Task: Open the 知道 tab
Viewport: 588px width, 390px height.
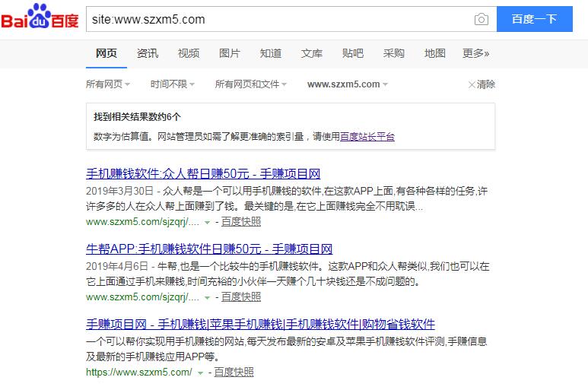Action: coord(270,53)
